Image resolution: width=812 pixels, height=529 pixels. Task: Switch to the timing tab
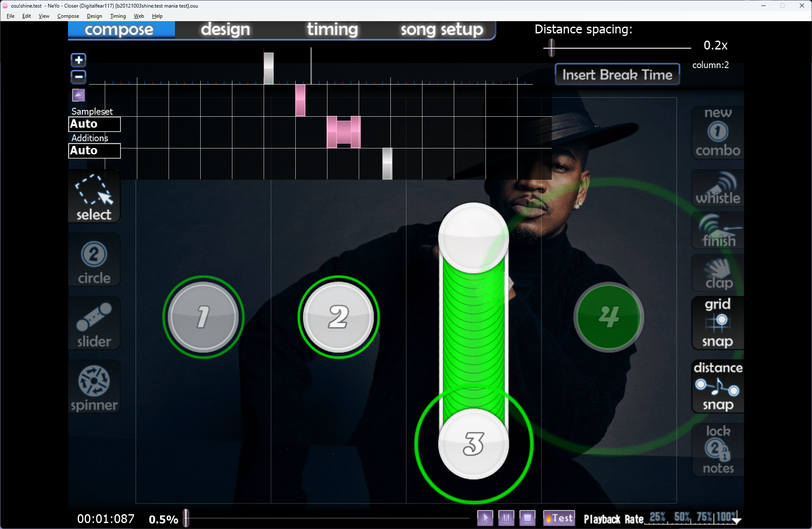coord(332,30)
